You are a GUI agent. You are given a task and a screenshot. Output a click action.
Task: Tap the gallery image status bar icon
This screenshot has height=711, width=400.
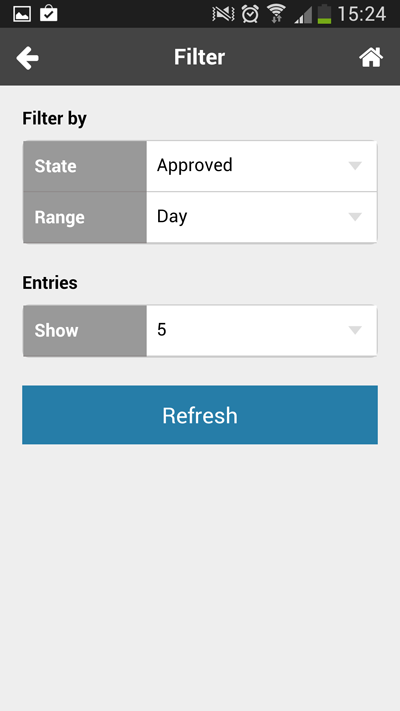click(x=22, y=14)
